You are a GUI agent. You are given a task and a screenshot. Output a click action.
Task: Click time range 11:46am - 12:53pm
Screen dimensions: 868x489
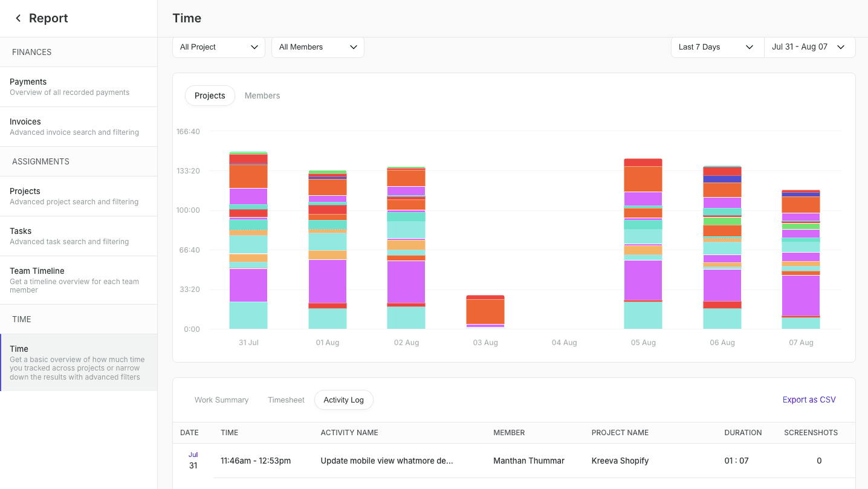pos(256,461)
